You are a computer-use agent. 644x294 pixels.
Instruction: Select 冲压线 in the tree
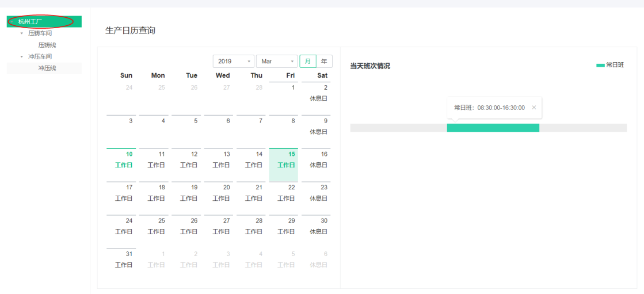click(47, 68)
